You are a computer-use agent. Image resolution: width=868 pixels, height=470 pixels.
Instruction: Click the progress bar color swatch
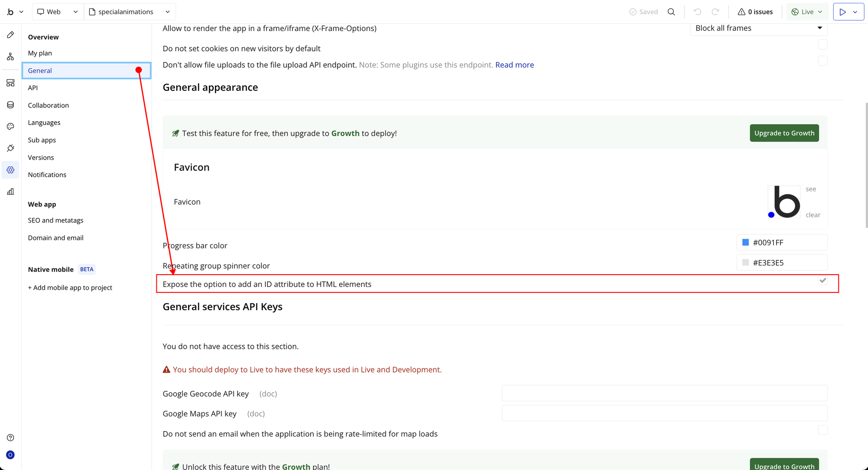746,242
